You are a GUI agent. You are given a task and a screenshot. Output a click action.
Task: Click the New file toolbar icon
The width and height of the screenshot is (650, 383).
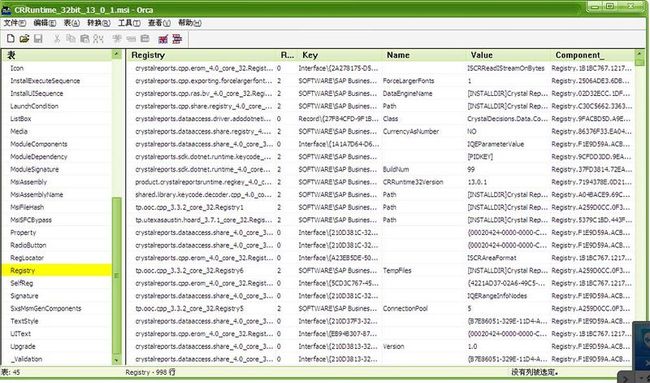pyautogui.click(x=11, y=39)
